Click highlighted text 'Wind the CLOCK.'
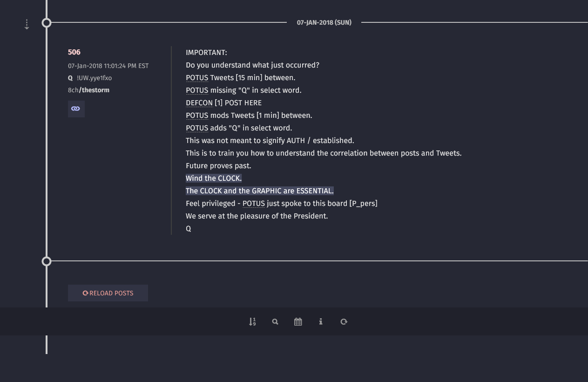Image resolution: width=588 pixels, height=382 pixels. point(214,178)
